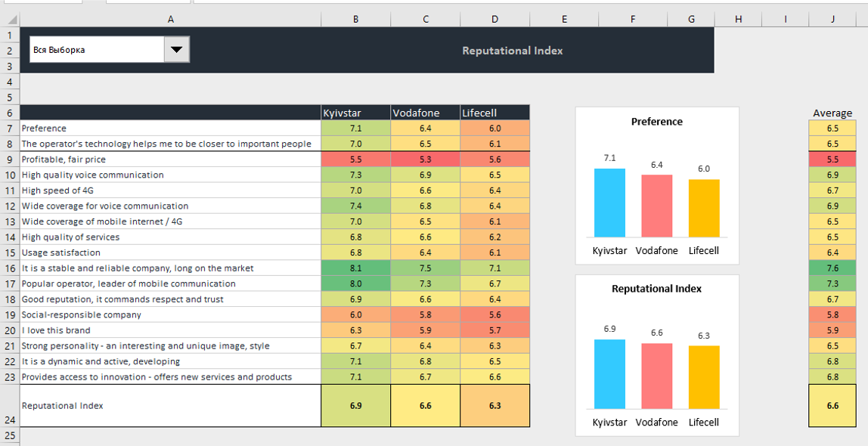
Task: Select Average column 5.5 cell
Action: pos(832,160)
